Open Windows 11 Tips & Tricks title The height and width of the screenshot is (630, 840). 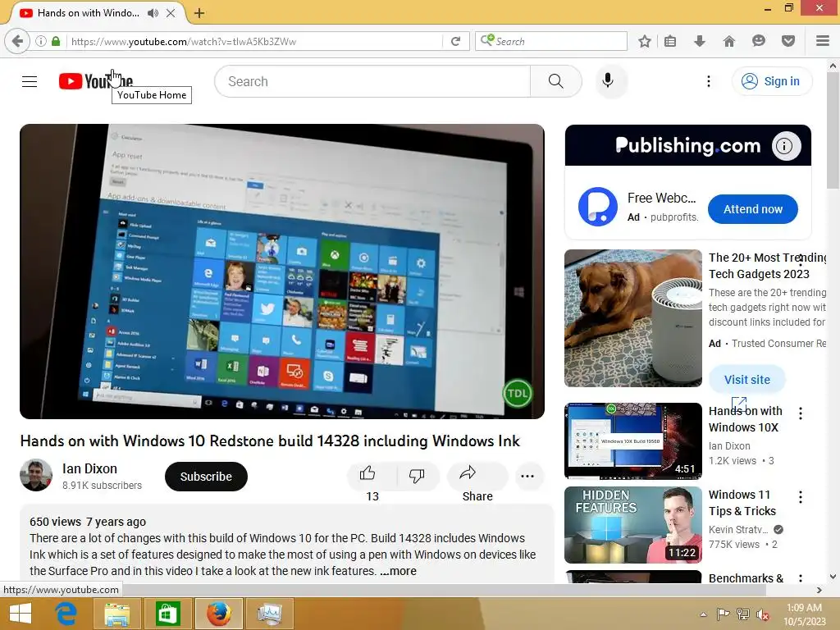742,503
